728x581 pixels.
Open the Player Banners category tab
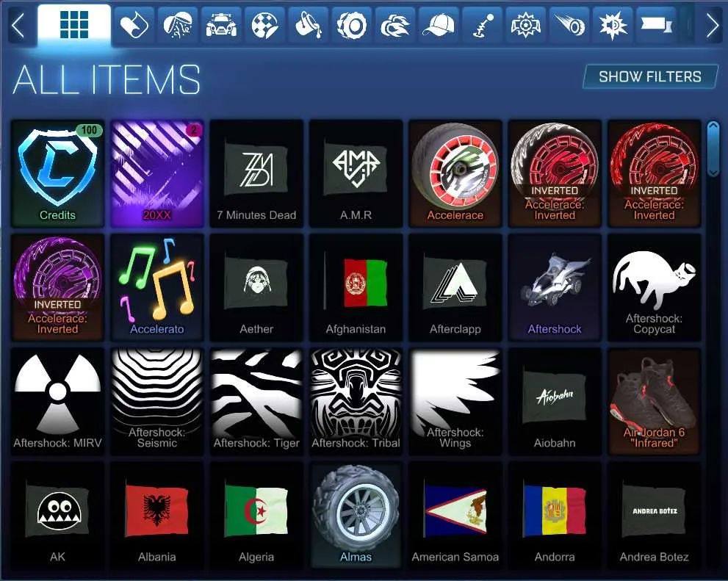click(x=657, y=24)
